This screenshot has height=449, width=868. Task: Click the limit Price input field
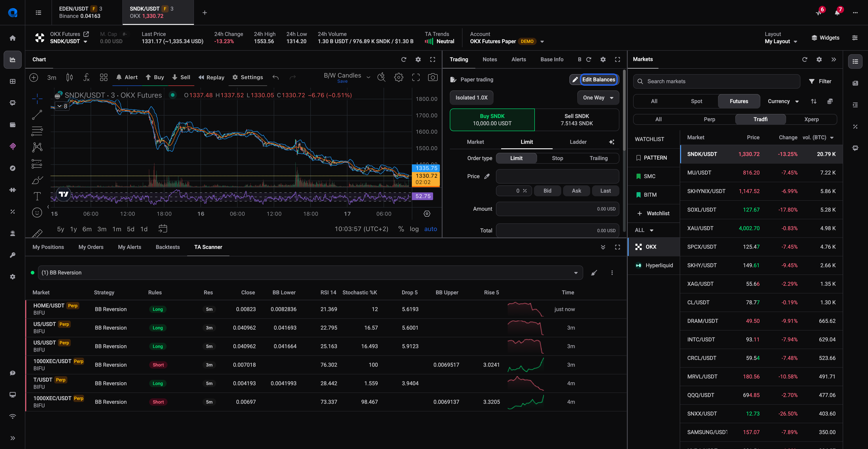(x=557, y=176)
